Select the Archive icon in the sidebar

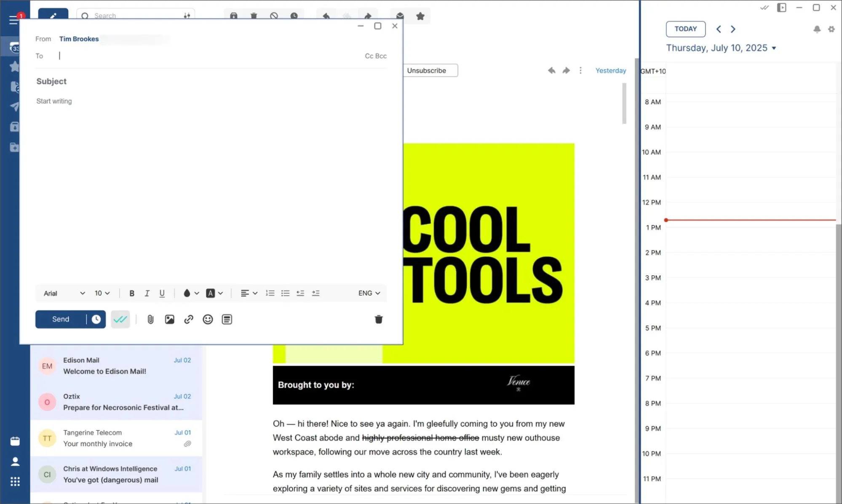click(15, 126)
